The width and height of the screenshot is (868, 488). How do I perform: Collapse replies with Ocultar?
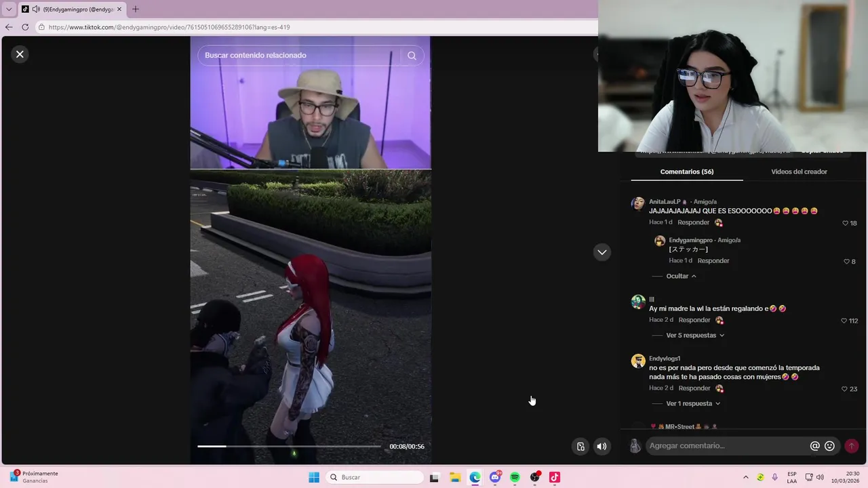tap(681, 276)
